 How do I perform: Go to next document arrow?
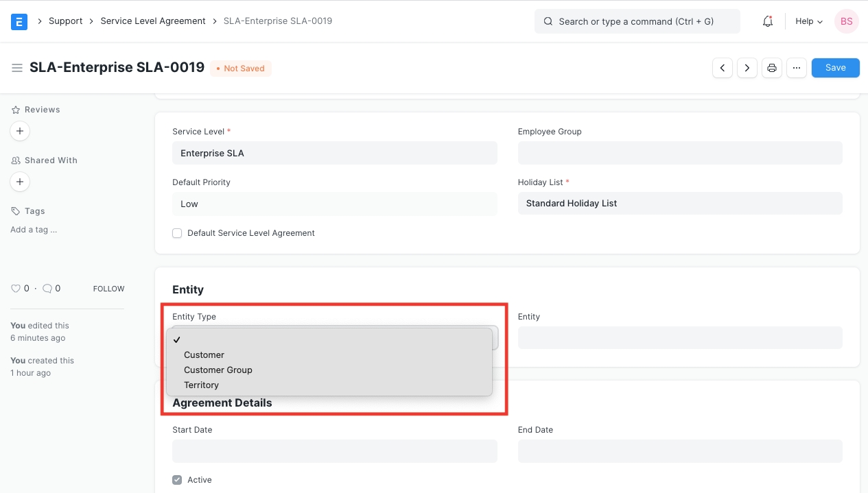747,68
